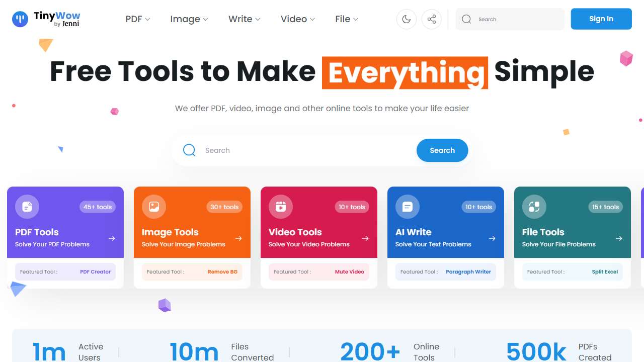644x362 pixels.
Task: Open the Video dropdown in navbar
Action: click(x=298, y=19)
